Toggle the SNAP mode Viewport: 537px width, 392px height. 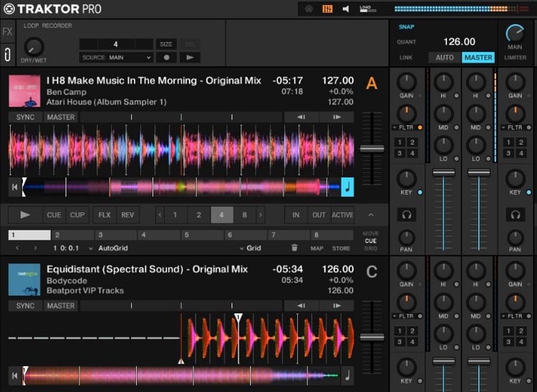[x=406, y=26]
